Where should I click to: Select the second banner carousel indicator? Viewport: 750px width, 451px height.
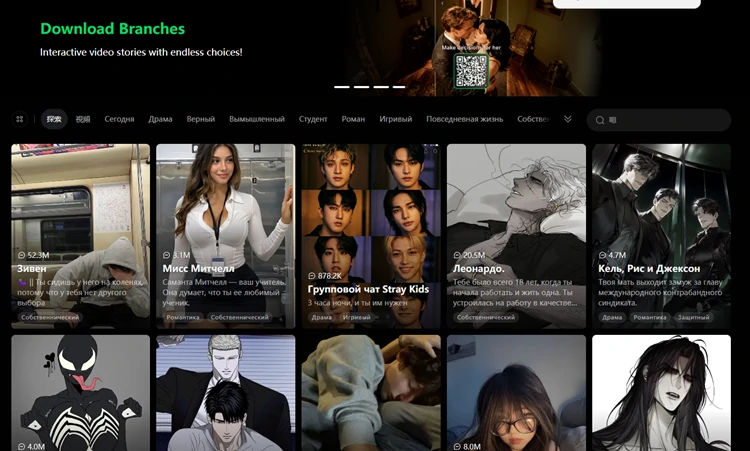(361, 87)
